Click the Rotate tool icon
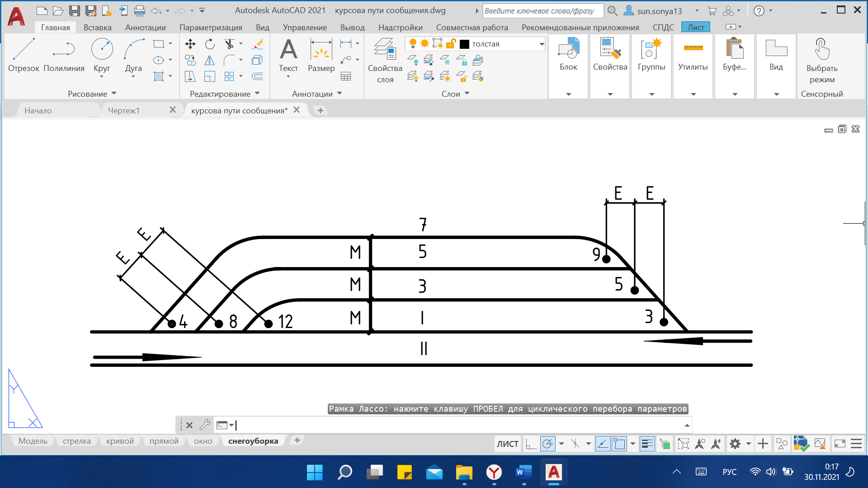Screen dimensions: 868x488 [210, 44]
